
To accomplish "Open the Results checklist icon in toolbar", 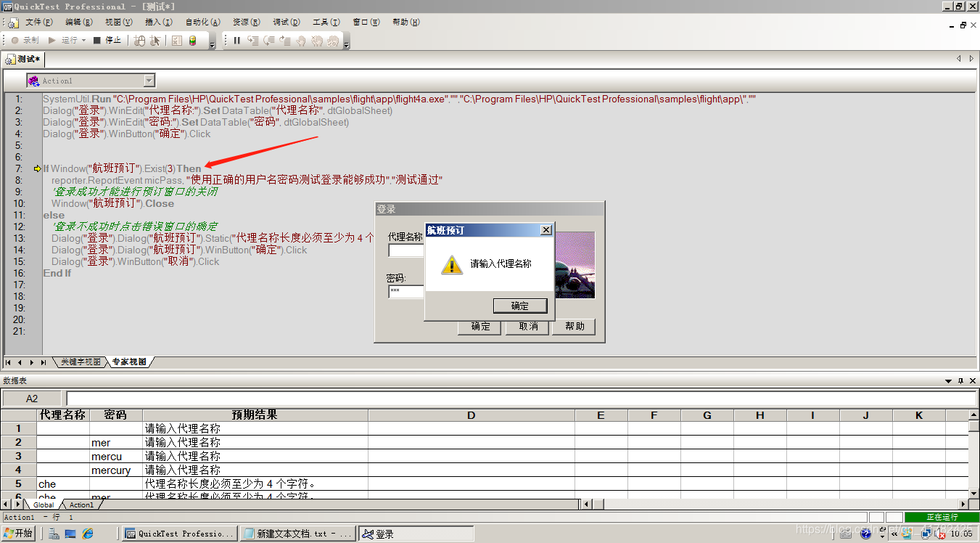I will pyautogui.click(x=177, y=41).
